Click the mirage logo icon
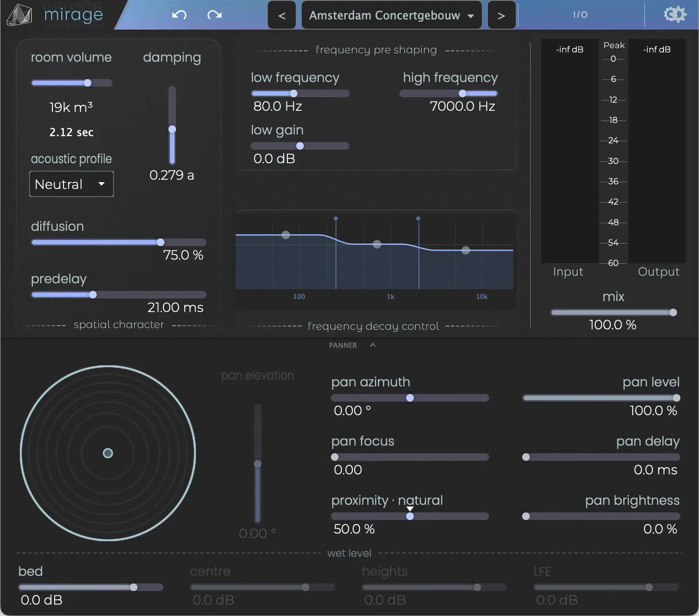Viewport: 699px width, 616px height. click(x=19, y=15)
